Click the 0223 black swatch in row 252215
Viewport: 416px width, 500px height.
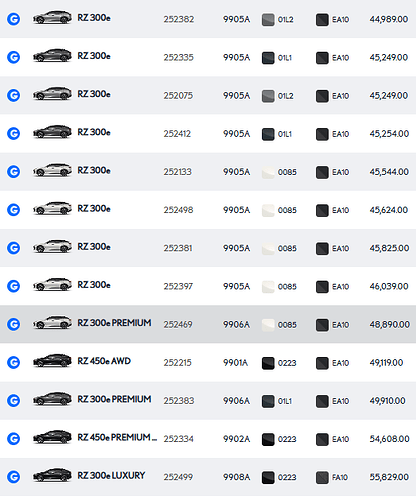pos(268,363)
